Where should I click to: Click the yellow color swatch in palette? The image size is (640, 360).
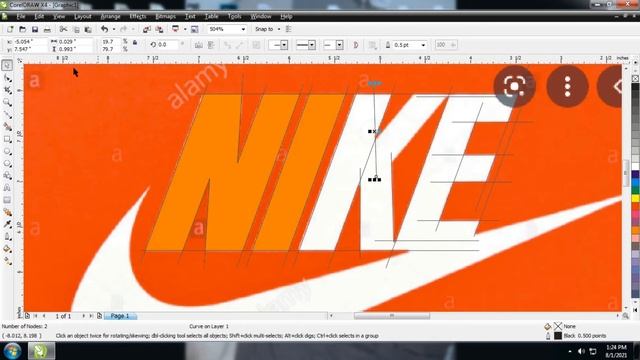[636, 198]
